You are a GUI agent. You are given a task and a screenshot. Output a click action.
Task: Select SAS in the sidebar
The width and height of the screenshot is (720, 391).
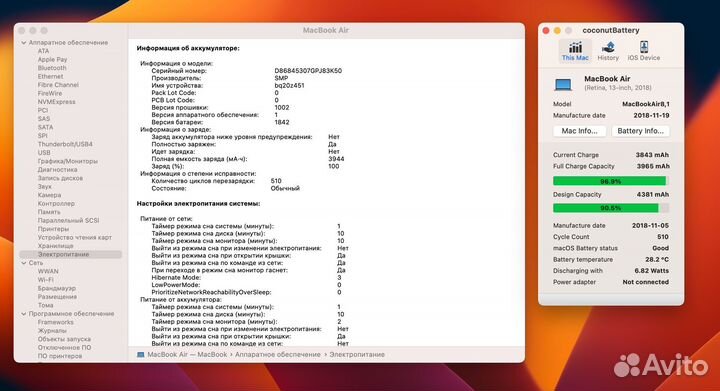click(x=44, y=119)
